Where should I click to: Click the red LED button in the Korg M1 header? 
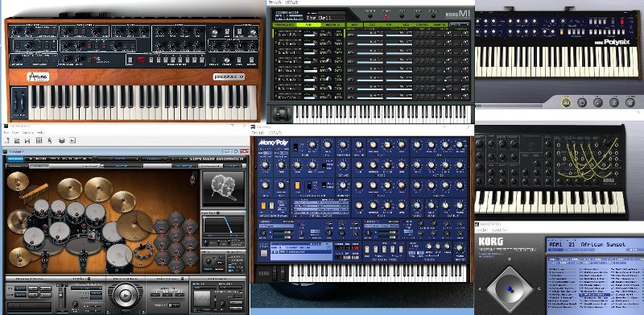(x=386, y=16)
